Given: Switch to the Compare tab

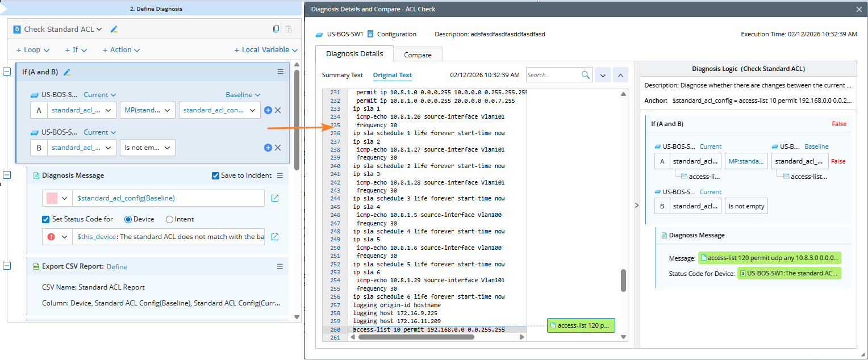Looking at the screenshot, I should pos(418,55).
